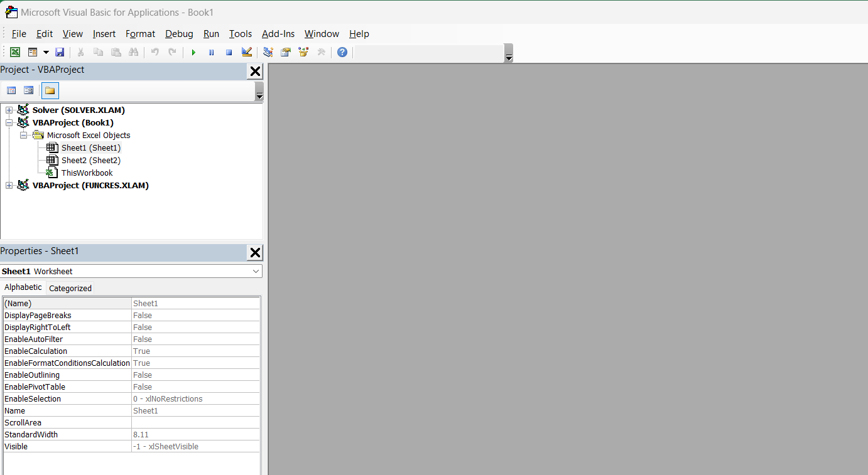Select Solver (SOLVER.XLAM) in project tree

[79, 110]
